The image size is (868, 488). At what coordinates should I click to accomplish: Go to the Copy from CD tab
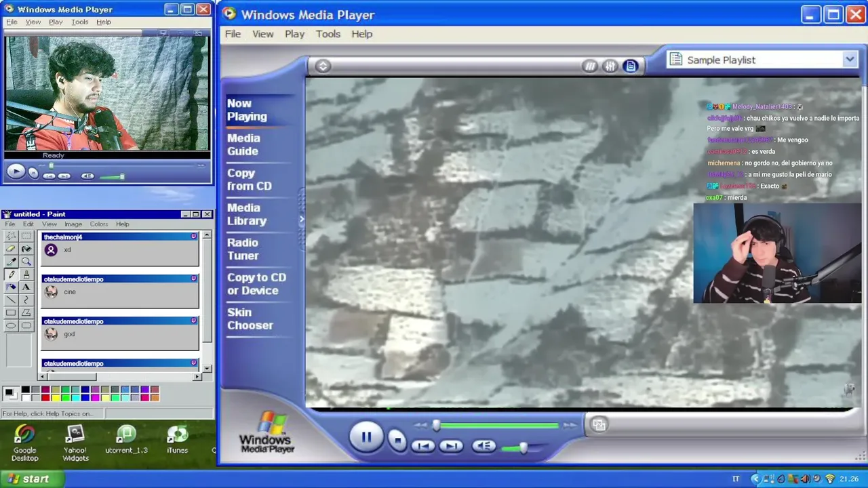click(x=249, y=180)
